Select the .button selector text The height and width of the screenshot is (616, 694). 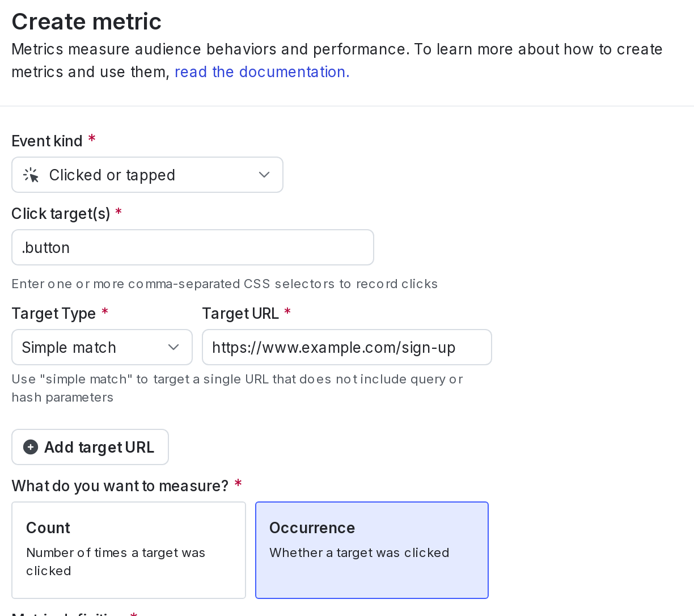click(x=45, y=247)
